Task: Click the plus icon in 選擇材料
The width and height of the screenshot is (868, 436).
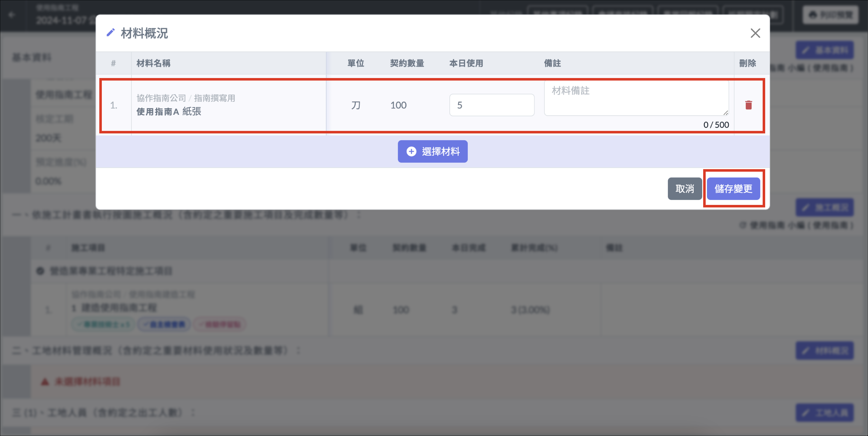Action: pyautogui.click(x=411, y=152)
